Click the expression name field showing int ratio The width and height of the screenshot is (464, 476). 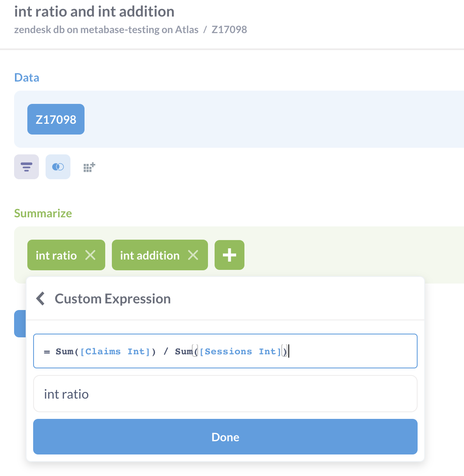click(x=225, y=394)
